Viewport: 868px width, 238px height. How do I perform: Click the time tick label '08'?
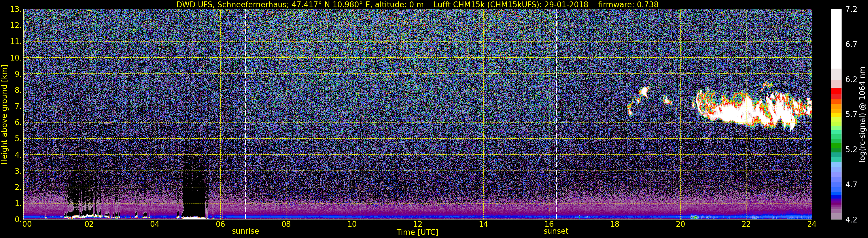click(x=286, y=224)
